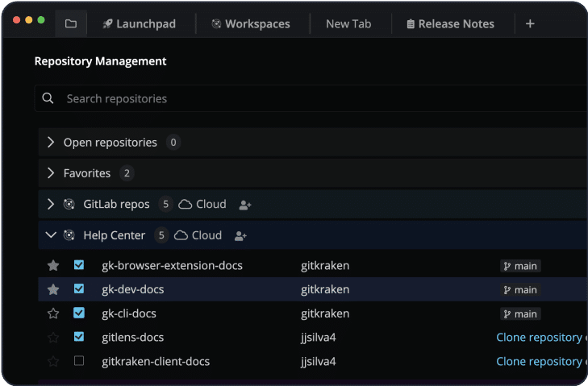This screenshot has width=588, height=386.
Task: Click the Cloud icon in Help Center row
Action: coord(181,235)
